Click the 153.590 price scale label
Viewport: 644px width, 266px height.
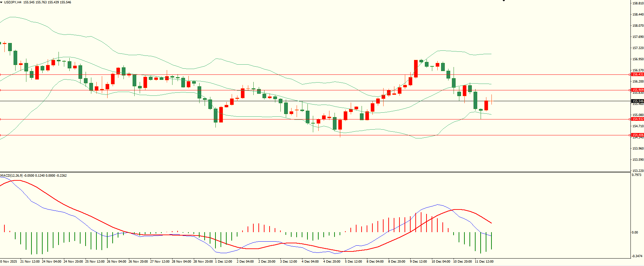point(638,160)
